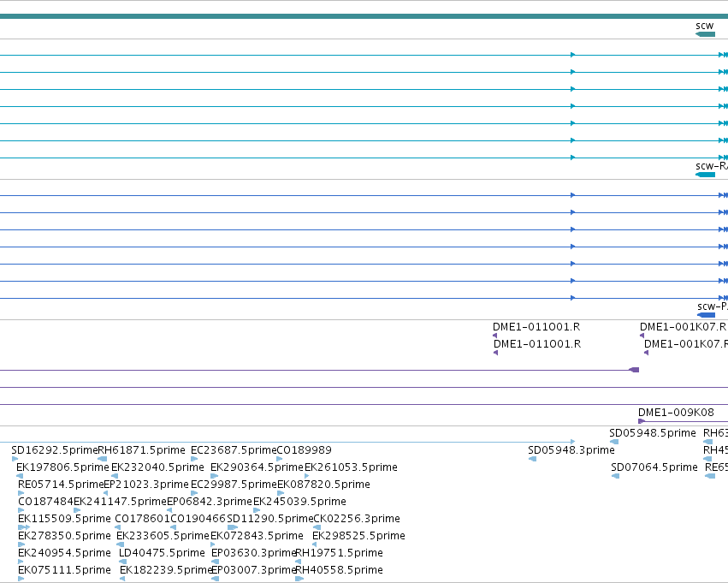Select EST arrow glyph beneath RH19751.5prime
Image resolution: width=728 pixels, height=583 pixels.
pos(298,562)
